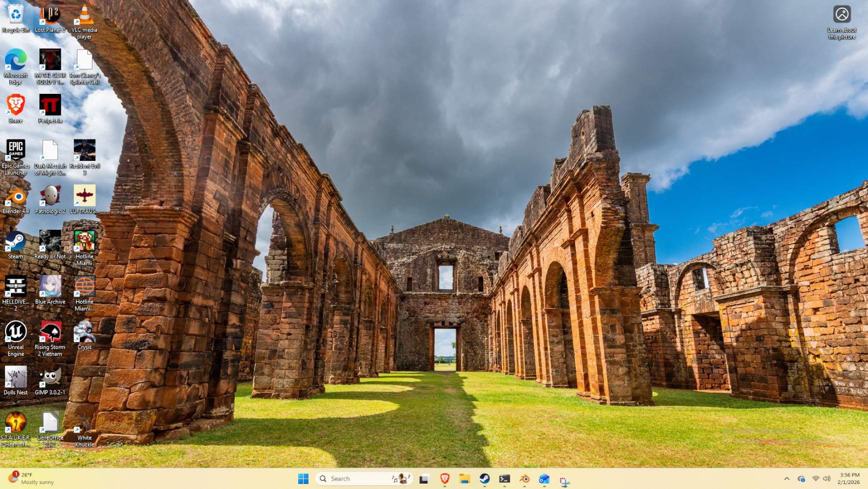Click the Snipping Tool taskbar icon
The height and width of the screenshot is (489, 868).
pyautogui.click(x=564, y=480)
